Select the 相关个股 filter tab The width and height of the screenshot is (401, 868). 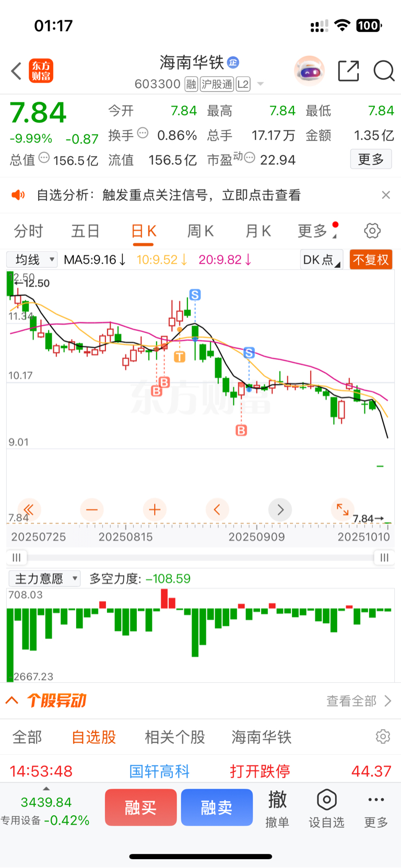[175, 737]
